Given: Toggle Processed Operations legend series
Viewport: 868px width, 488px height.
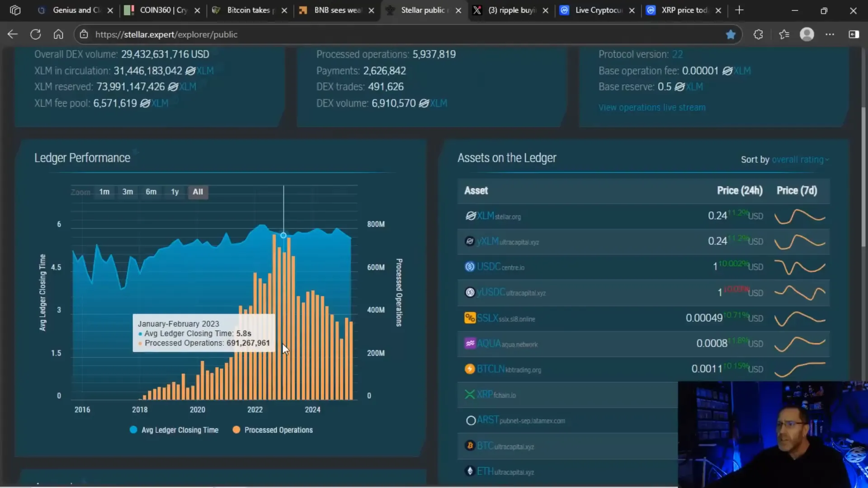Looking at the screenshot, I should [x=273, y=430].
